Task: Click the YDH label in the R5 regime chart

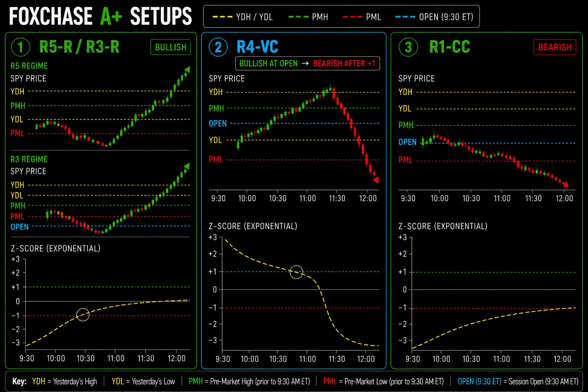Action: 17,91
